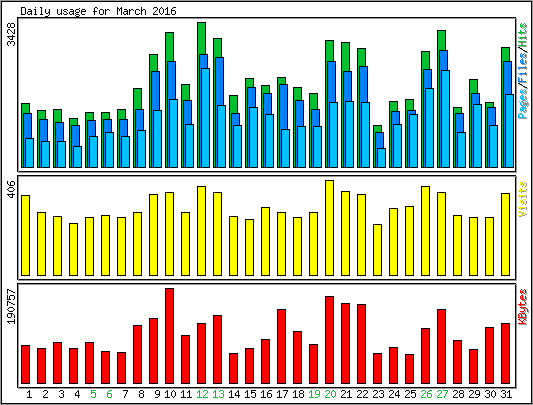Click the tallest red KBytes bar for day 10
Image resolution: width=533 pixels, height=405 pixels.
pyautogui.click(x=170, y=336)
